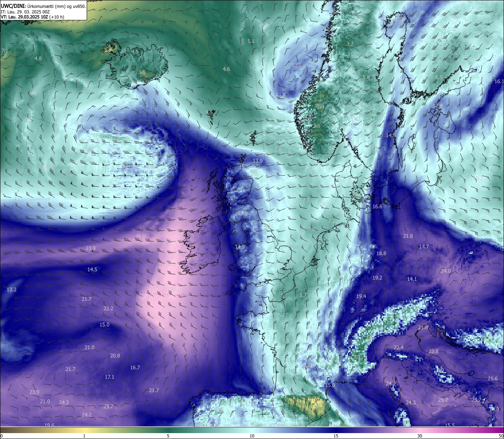Click the 11.5 value over Britain
Screen dimensions: 504x439
coord(240,247)
